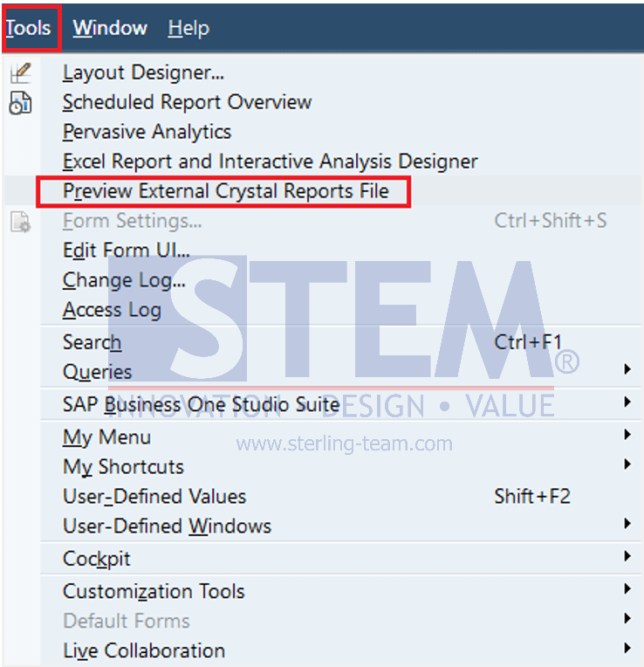Expand Default Forms submenu arrow
Viewport: 644px width, 667px height.
coord(627,618)
